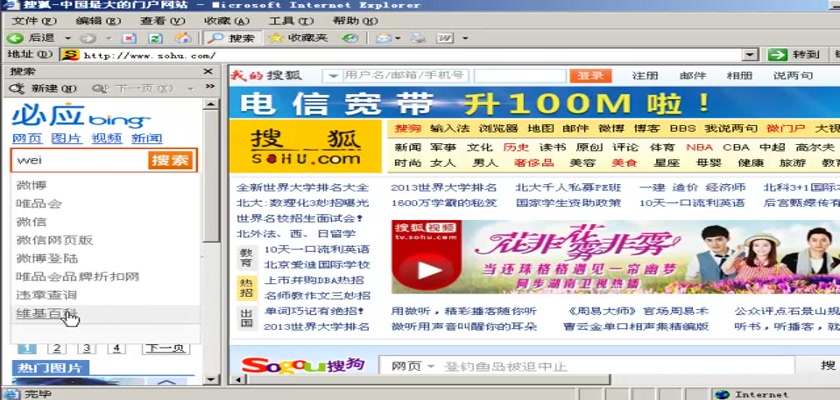Click the 用户名/邮箱/手机号 login field
Screen dimensions: 840x400
[x=405, y=76]
